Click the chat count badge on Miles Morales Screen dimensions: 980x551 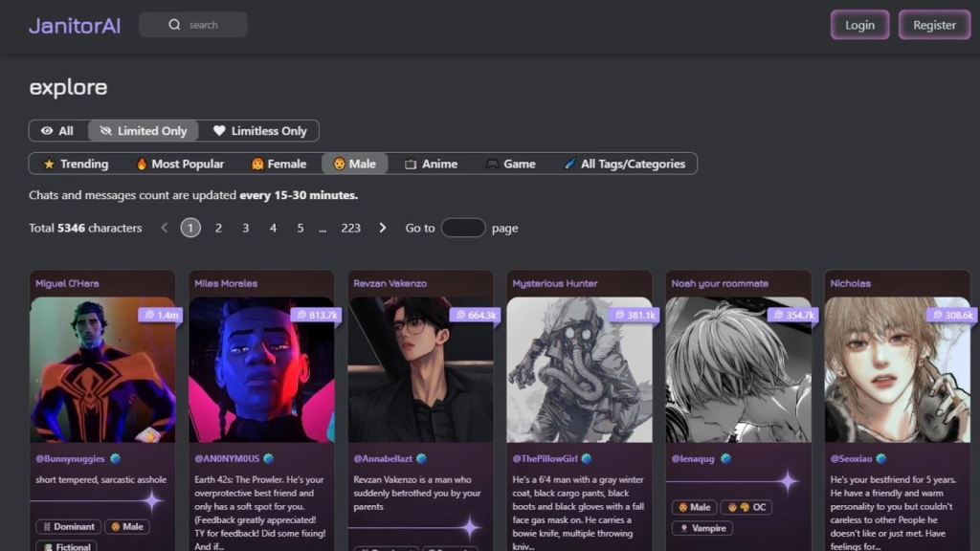click(315, 315)
